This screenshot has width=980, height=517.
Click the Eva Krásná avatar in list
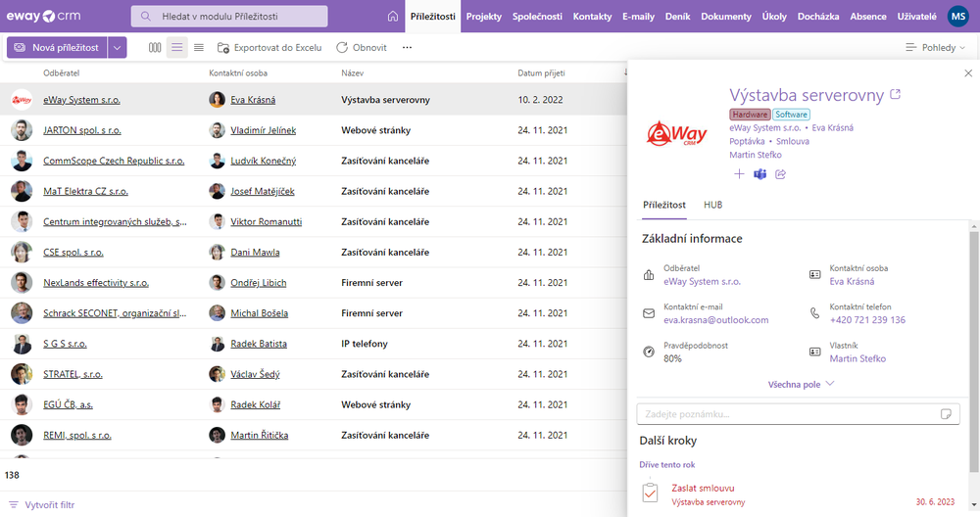coord(217,99)
